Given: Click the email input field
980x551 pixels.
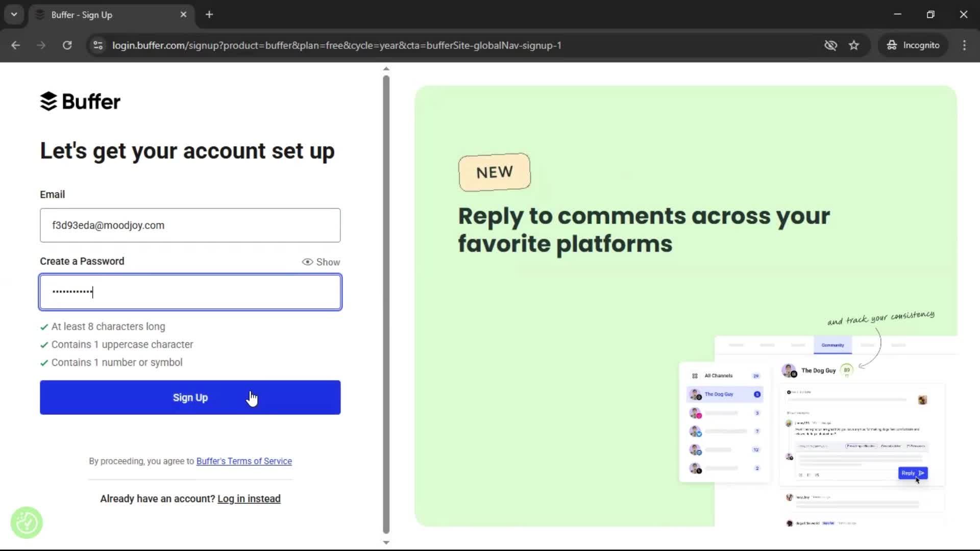Looking at the screenshot, I should tap(190, 225).
